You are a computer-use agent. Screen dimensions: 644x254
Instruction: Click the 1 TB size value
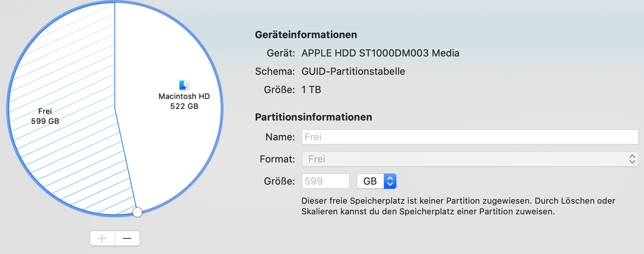coord(311,90)
